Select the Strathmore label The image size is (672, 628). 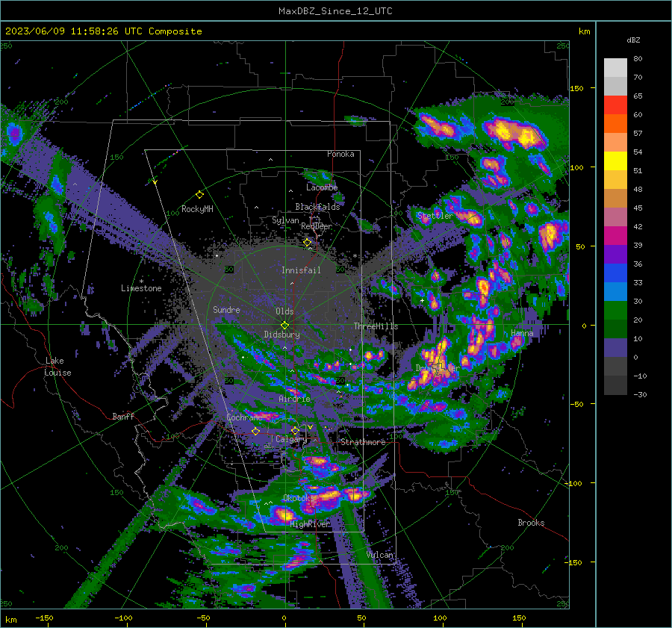[x=363, y=442]
